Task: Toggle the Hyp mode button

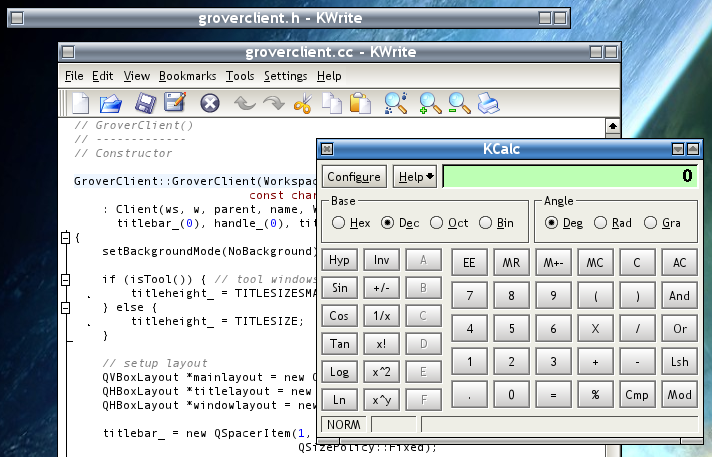Action: tap(340, 260)
